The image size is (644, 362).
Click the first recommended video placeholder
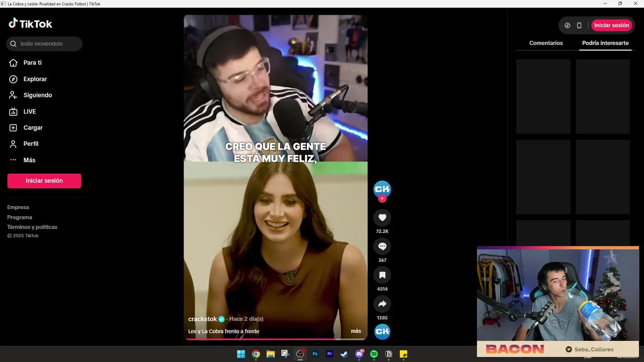coord(543,97)
